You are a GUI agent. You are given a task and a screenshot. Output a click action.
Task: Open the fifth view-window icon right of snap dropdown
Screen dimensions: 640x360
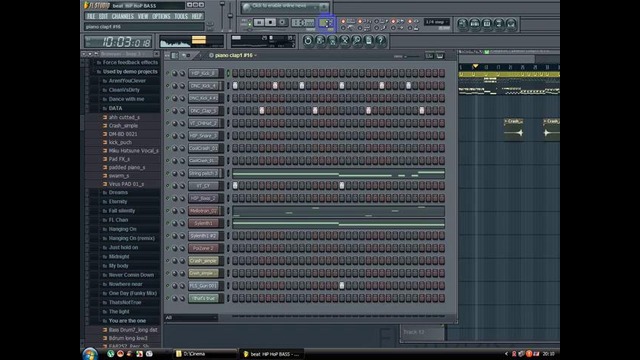coord(511,24)
